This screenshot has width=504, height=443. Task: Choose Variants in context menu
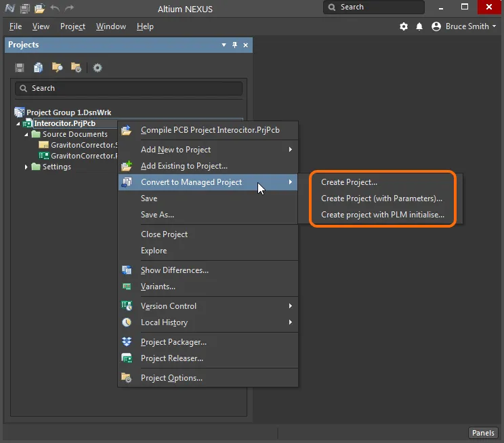pyautogui.click(x=208, y=287)
